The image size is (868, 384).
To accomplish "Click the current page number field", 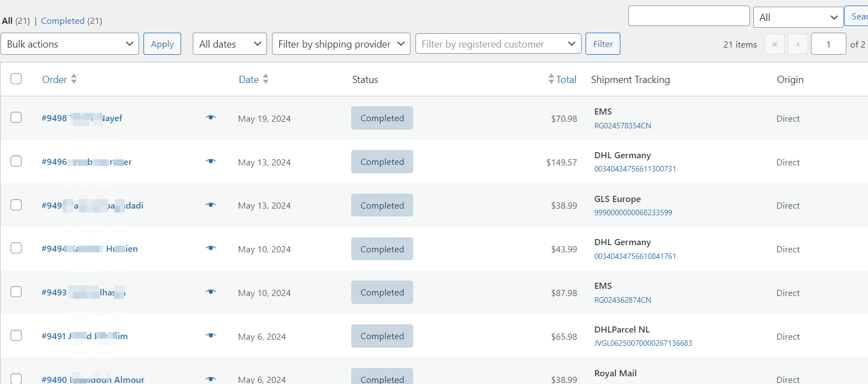I will pos(828,44).
